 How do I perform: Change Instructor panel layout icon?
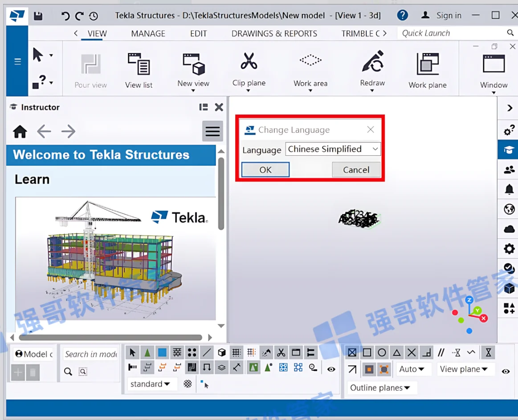tap(204, 107)
